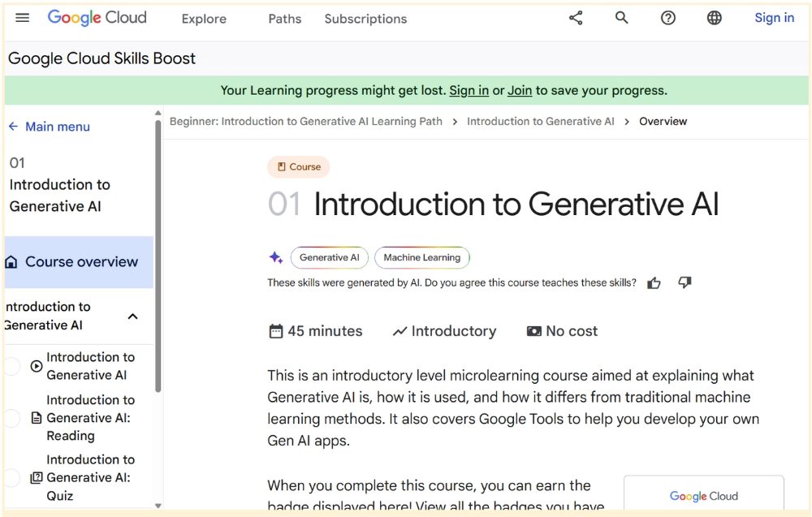Open the Explore menu

[x=204, y=19]
